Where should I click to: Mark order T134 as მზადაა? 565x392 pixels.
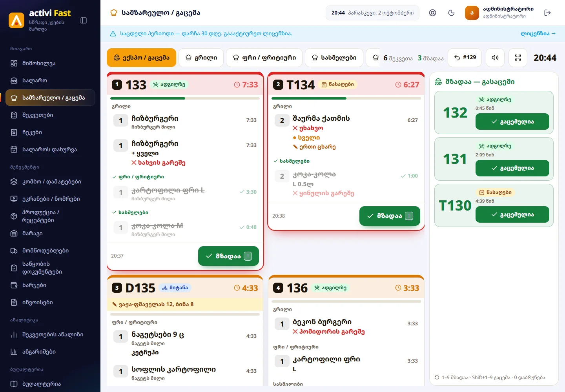[x=390, y=216]
